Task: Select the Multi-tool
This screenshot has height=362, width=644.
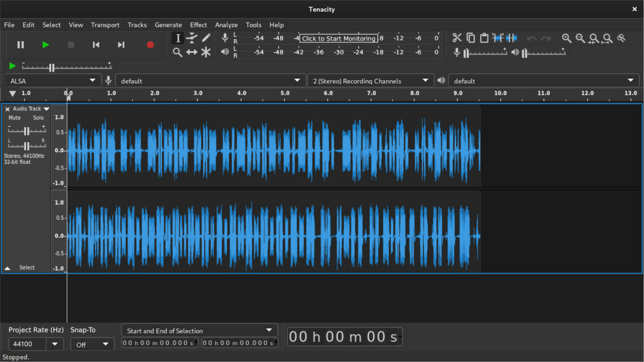Action: (x=206, y=52)
